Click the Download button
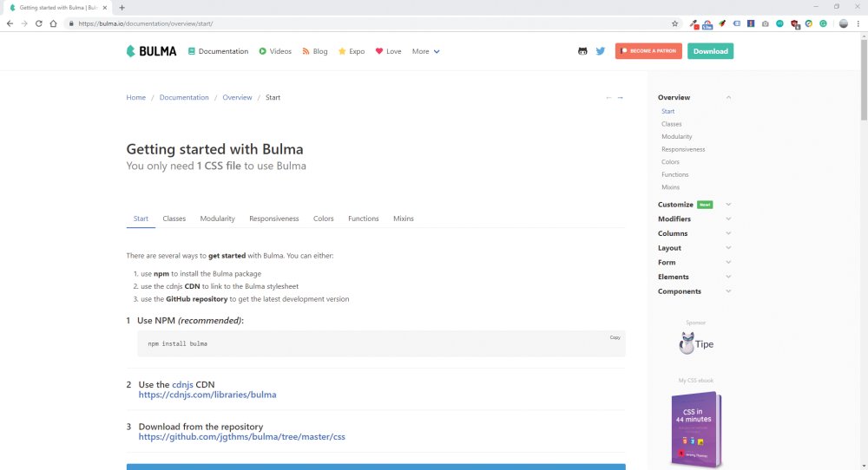 tap(710, 51)
